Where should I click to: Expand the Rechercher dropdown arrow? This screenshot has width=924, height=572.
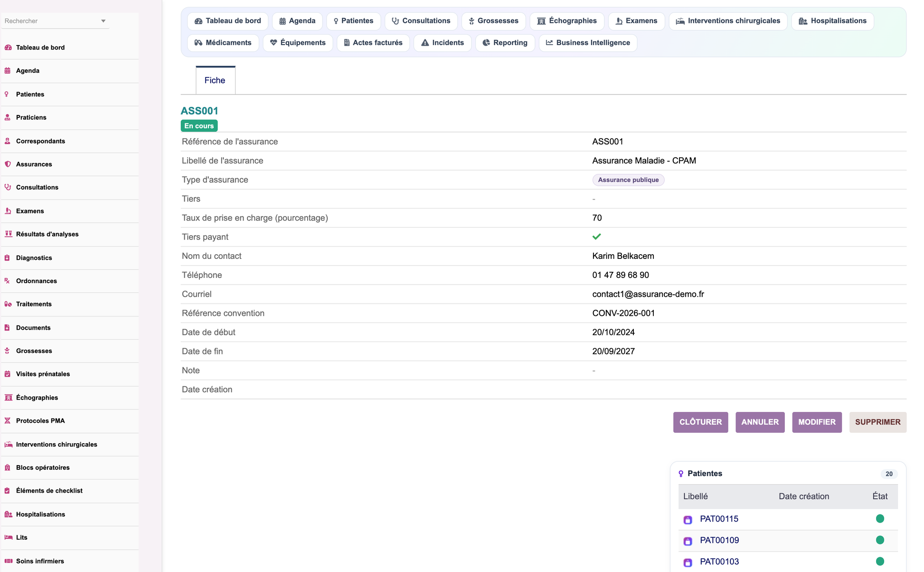[x=103, y=21]
